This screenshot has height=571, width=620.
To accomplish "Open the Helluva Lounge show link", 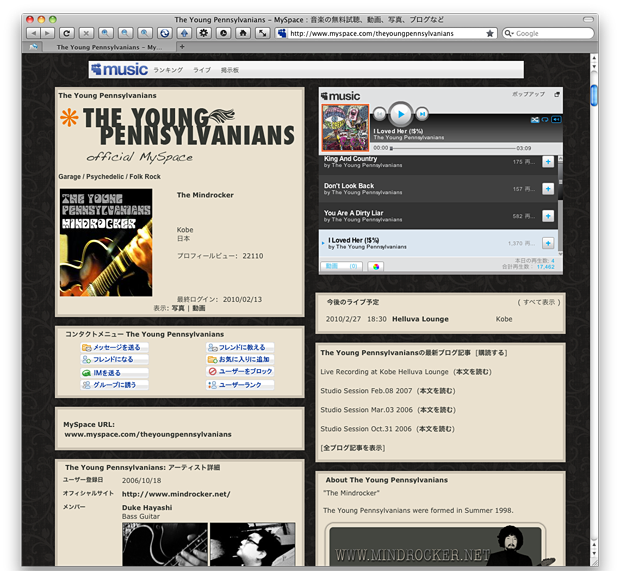I will (420, 319).
